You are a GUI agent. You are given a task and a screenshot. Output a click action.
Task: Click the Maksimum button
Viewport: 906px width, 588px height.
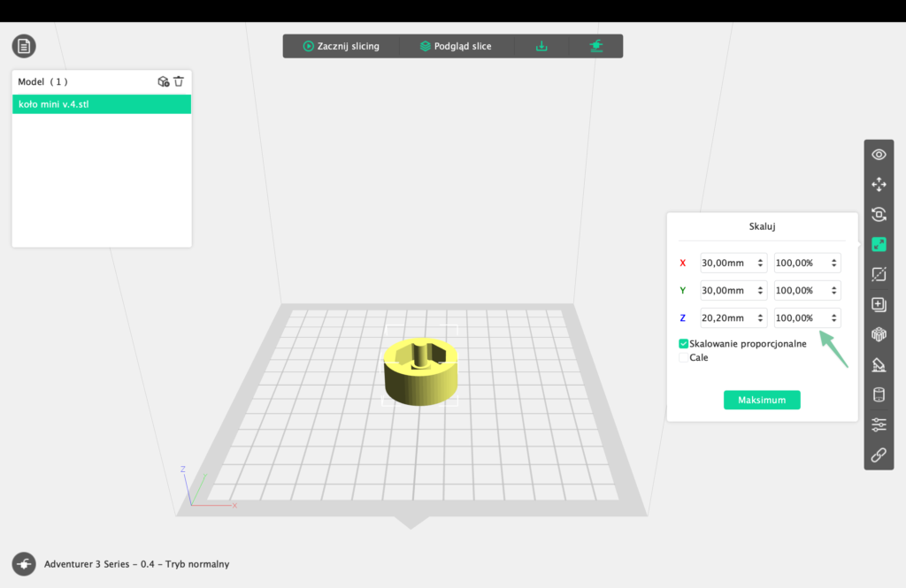[x=762, y=400]
